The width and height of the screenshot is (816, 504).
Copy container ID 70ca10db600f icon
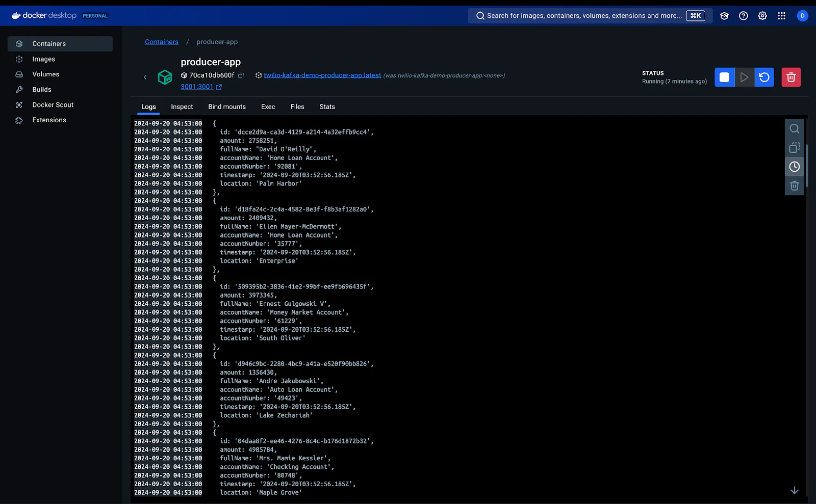point(241,75)
